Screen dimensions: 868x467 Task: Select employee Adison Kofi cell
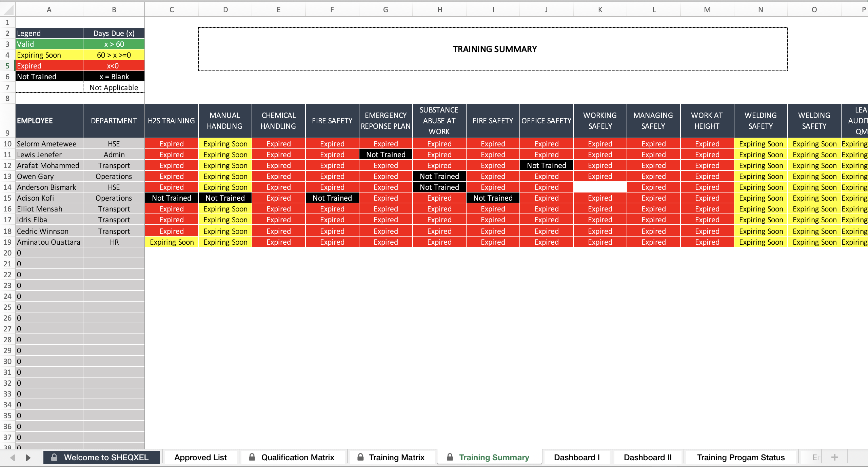49,198
